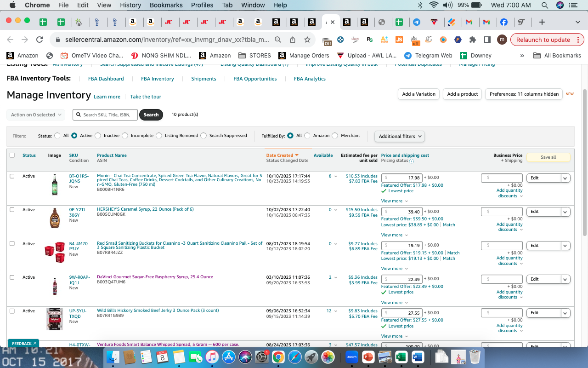Viewport: 588px width, 368px height.
Task: Open the File menu in the menu bar
Action: (x=63, y=5)
